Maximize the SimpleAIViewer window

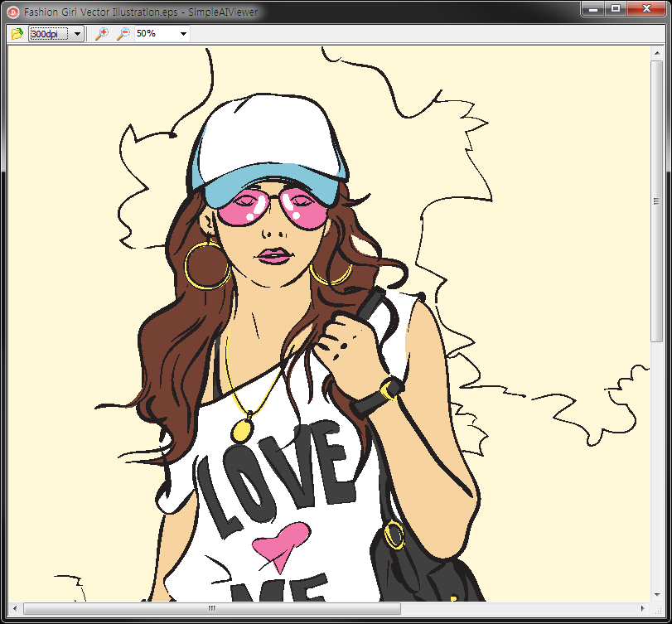pos(616,9)
